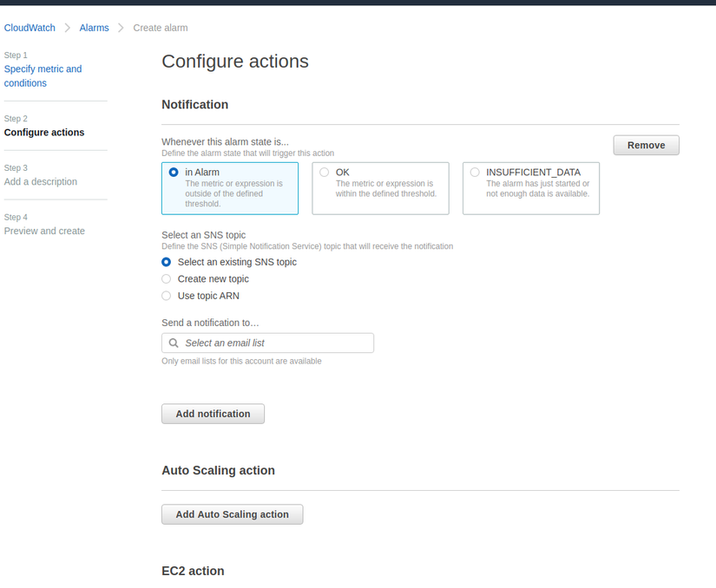Image resolution: width=716 pixels, height=588 pixels.
Task: Select the INSUFFICIENT_DATA alarm state
Action: [x=475, y=173]
